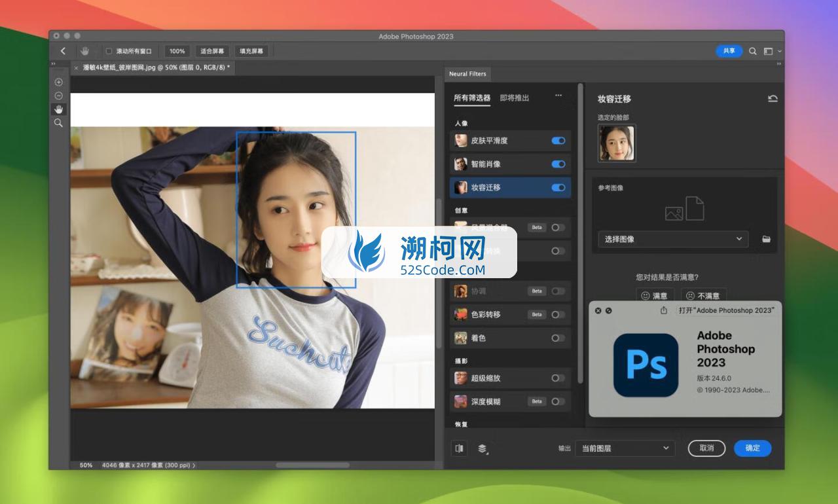Go back with the left arrow icon
Viewport: 838px width, 504px height.
tap(63, 51)
